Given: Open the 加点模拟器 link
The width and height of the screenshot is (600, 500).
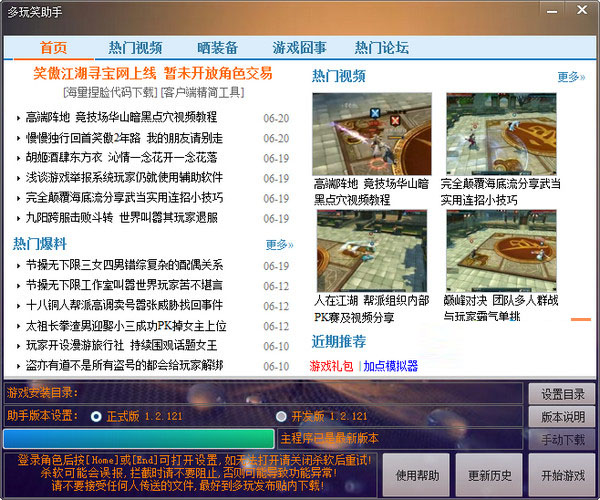Looking at the screenshot, I should tap(390, 366).
